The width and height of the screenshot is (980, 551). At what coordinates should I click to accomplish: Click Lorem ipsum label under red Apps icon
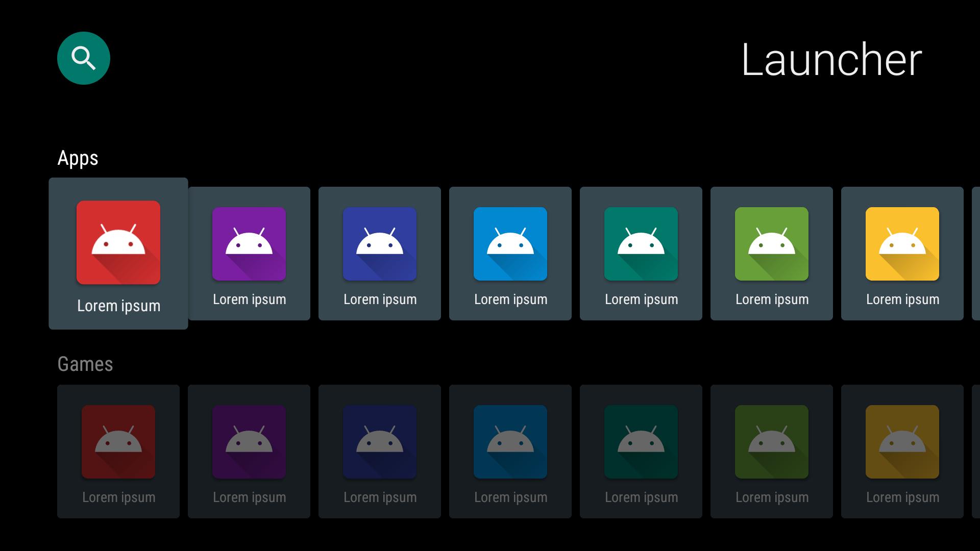tap(118, 306)
